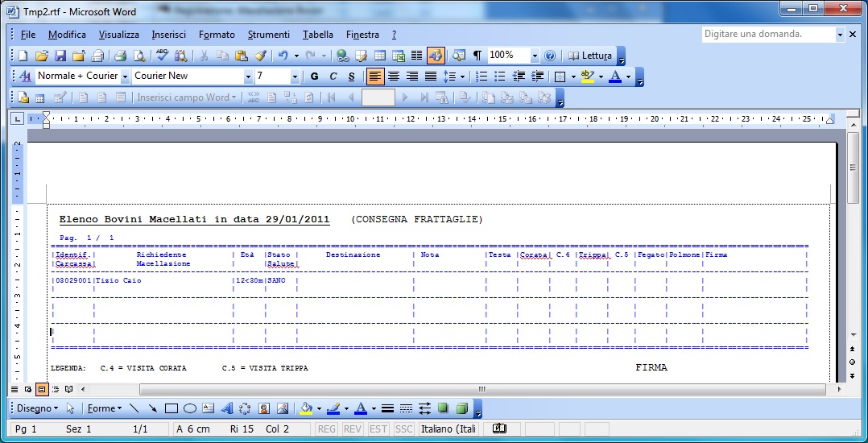Insert WordArt from Drawing toolbar
The image size is (868, 443).
(226, 408)
